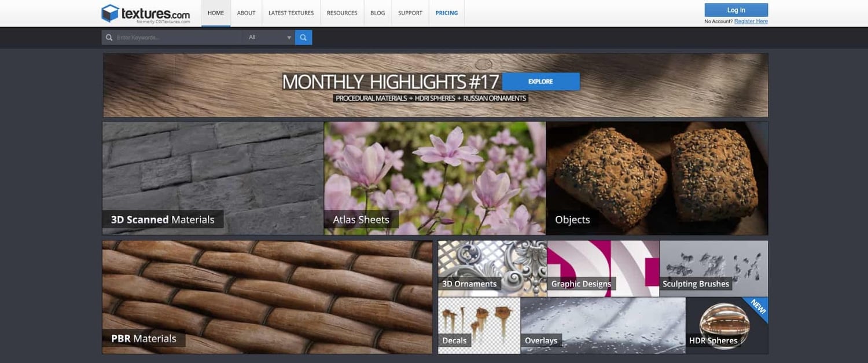Click the textures.com cube logo
This screenshot has height=363, width=868.
110,13
